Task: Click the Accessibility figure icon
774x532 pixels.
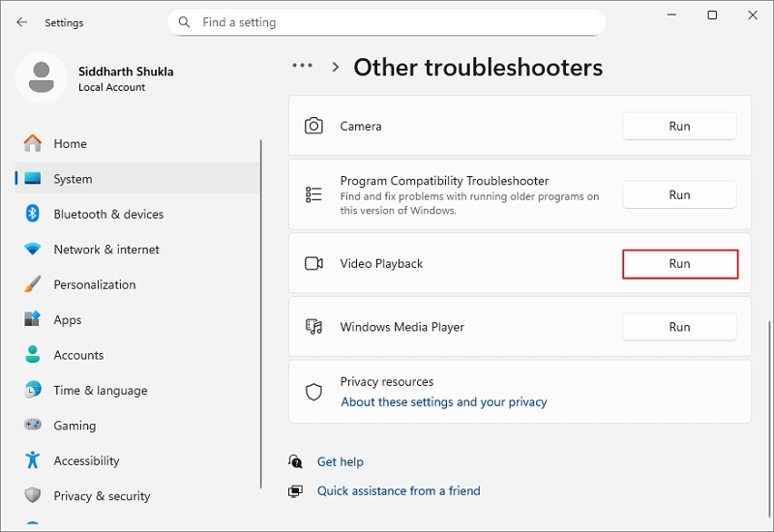Action: [33, 460]
